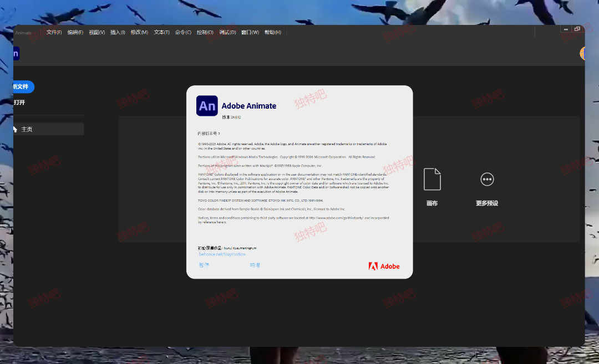Click the red Adobe logo in dialog

tap(384, 266)
